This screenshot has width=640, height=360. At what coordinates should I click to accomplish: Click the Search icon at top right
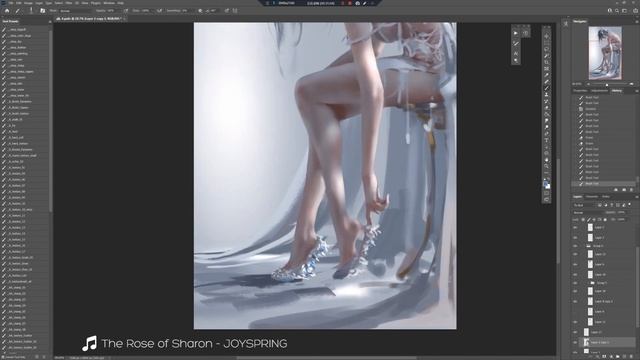[617, 11]
